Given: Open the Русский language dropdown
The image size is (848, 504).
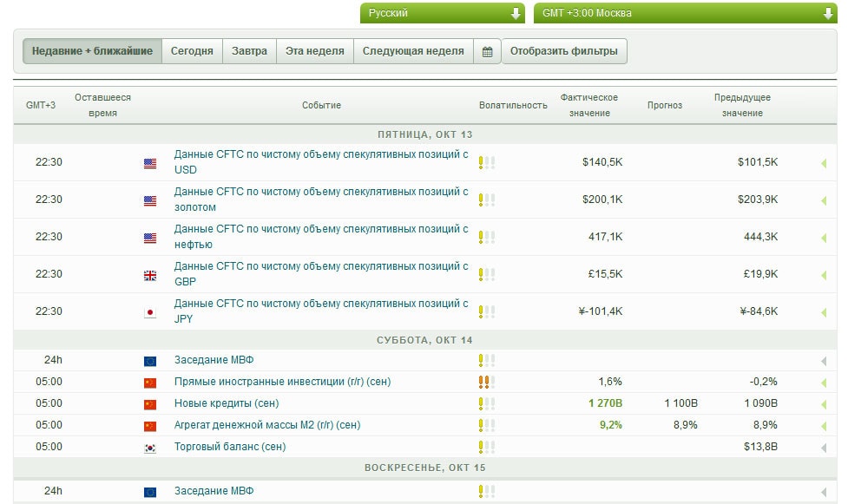Looking at the screenshot, I should tap(442, 13).
